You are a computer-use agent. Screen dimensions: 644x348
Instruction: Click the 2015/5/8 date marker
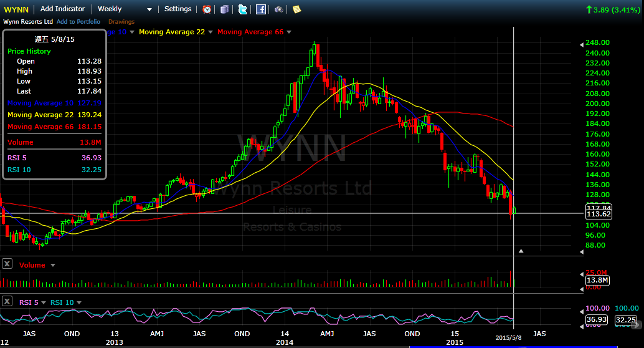click(508, 338)
